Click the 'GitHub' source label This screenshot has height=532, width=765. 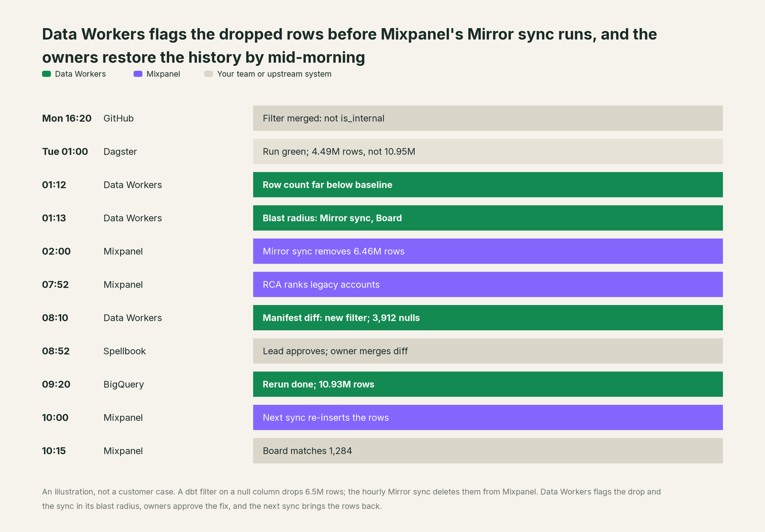[x=119, y=118]
